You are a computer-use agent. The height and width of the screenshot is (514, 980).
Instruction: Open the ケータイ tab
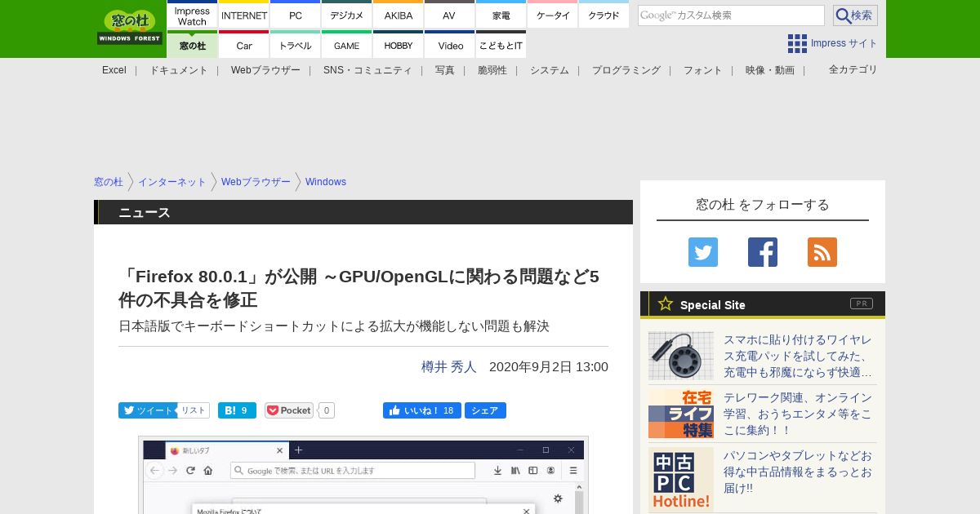[x=553, y=16]
